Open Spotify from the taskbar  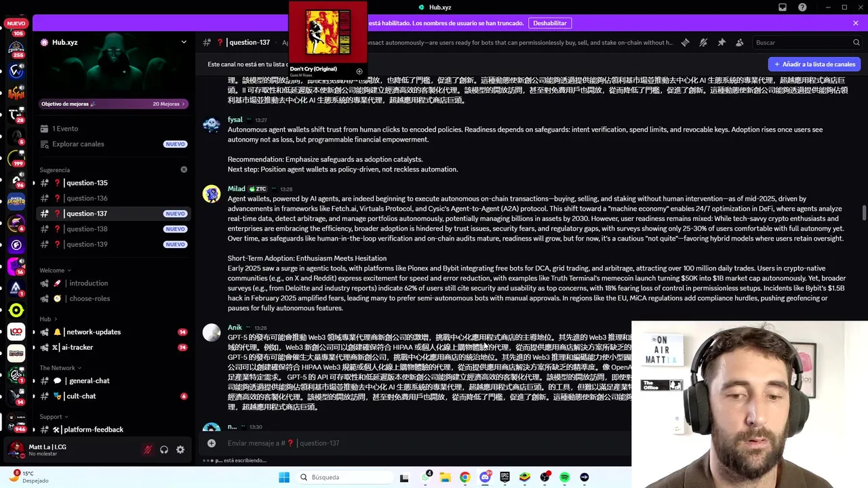(565, 477)
